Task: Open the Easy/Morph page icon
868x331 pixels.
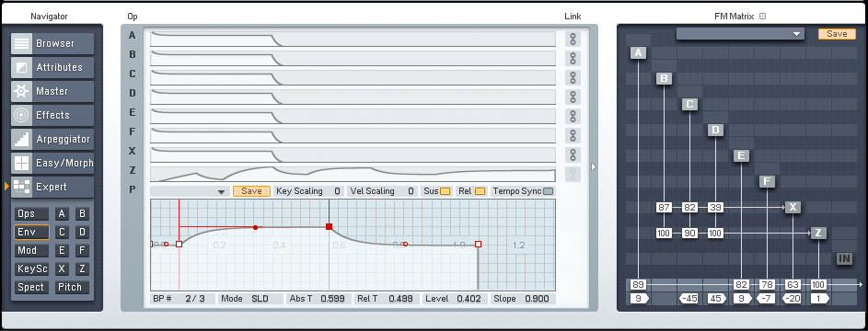Action: click(x=21, y=163)
